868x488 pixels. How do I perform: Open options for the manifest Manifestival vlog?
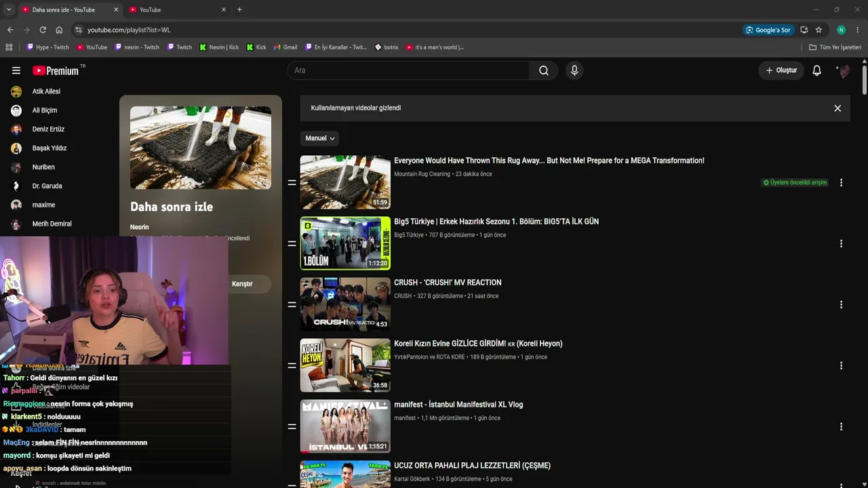tap(841, 426)
